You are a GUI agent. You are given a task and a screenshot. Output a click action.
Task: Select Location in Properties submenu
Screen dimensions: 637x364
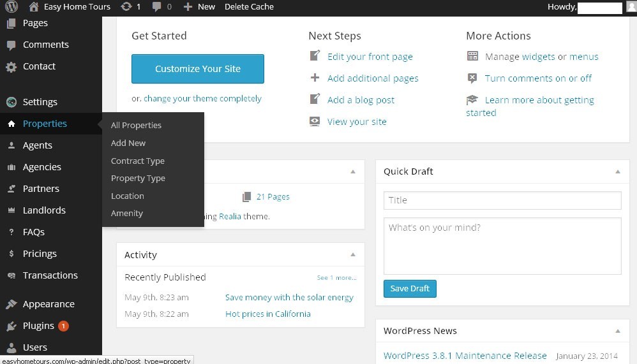tap(128, 196)
